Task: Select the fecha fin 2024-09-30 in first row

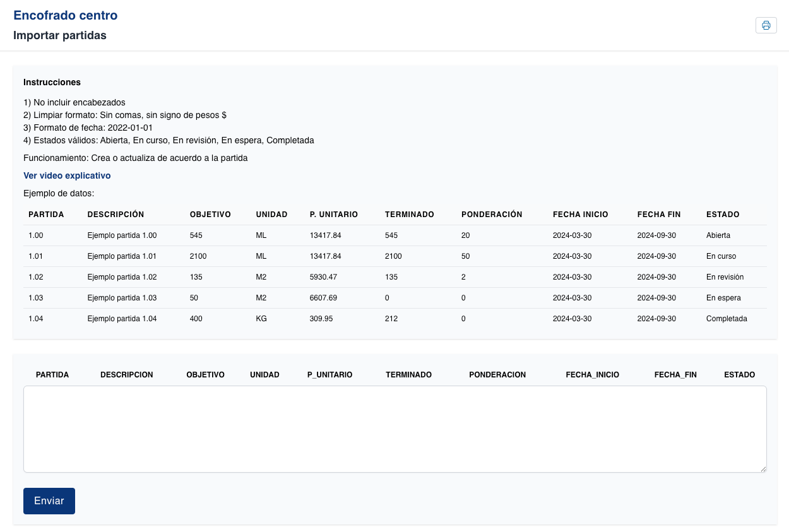Action: point(656,235)
